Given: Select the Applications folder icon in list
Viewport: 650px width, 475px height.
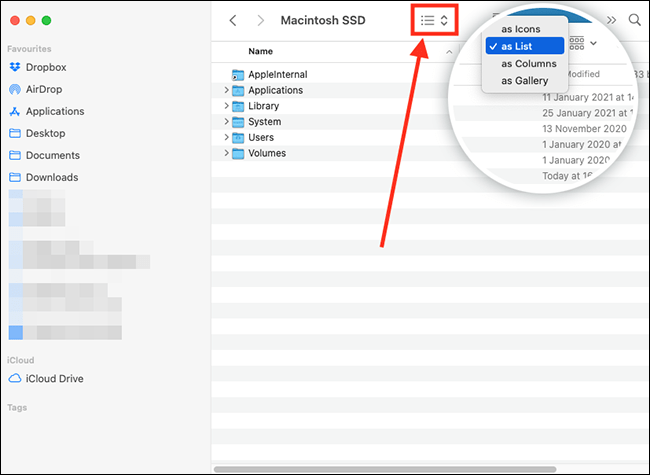Looking at the screenshot, I should click(x=238, y=90).
